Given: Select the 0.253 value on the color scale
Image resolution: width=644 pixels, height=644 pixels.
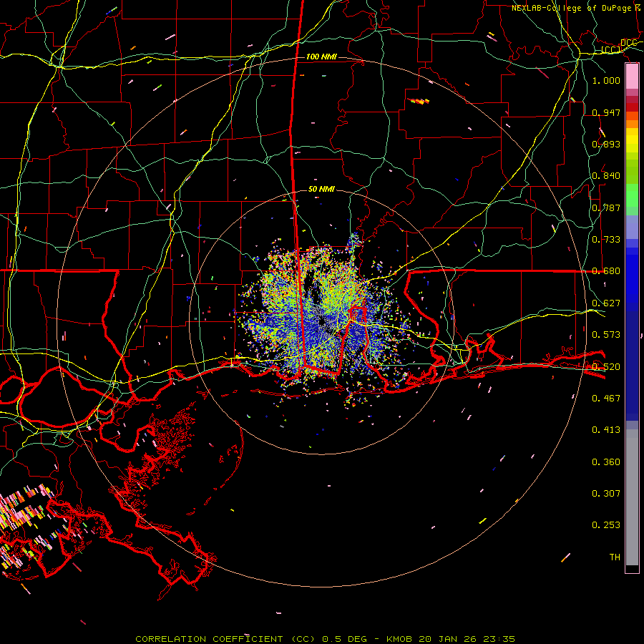Looking at the screenshot, I should [606, 525].
